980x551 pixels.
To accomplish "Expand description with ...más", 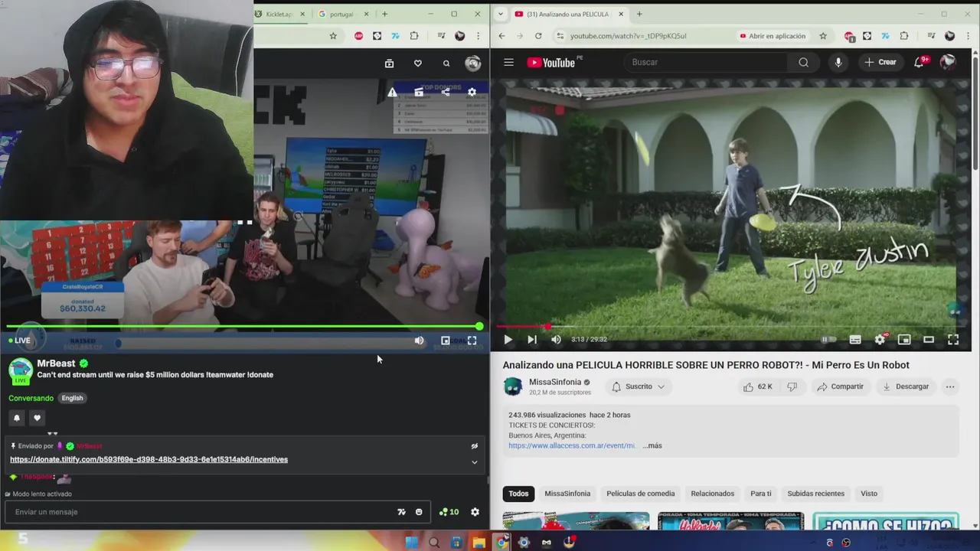I will tap(652, 445).
